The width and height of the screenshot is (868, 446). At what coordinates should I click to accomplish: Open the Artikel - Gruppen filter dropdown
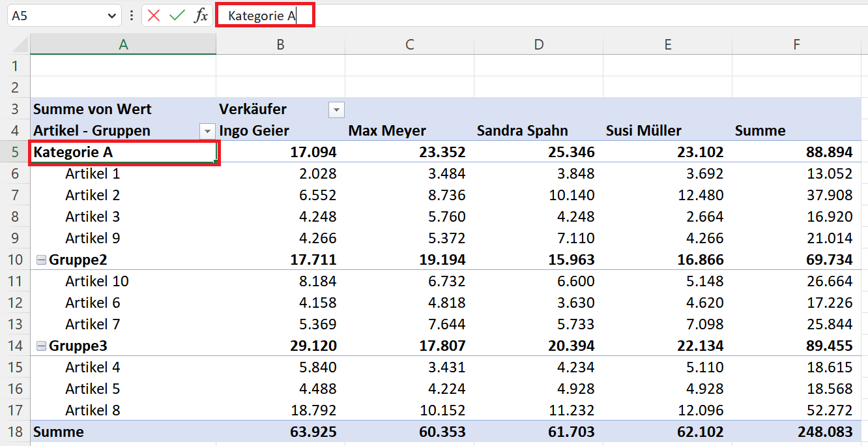point(207,131)
